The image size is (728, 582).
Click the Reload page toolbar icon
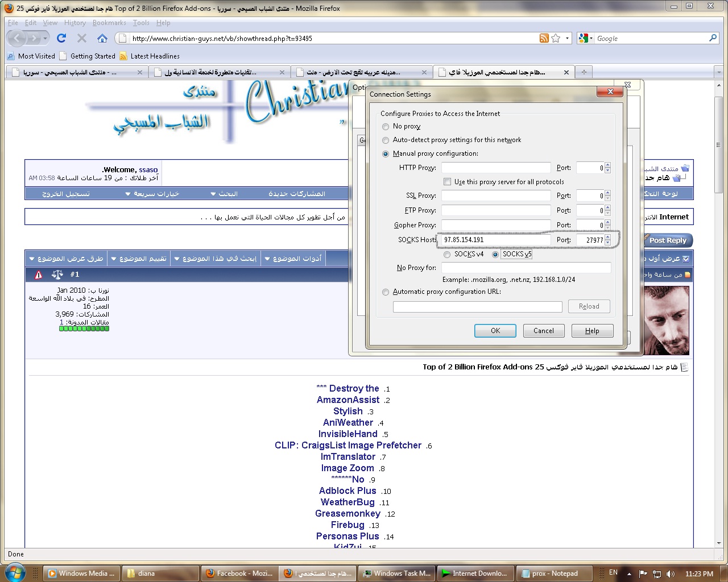pyautogui.click(x=61, y=38)
